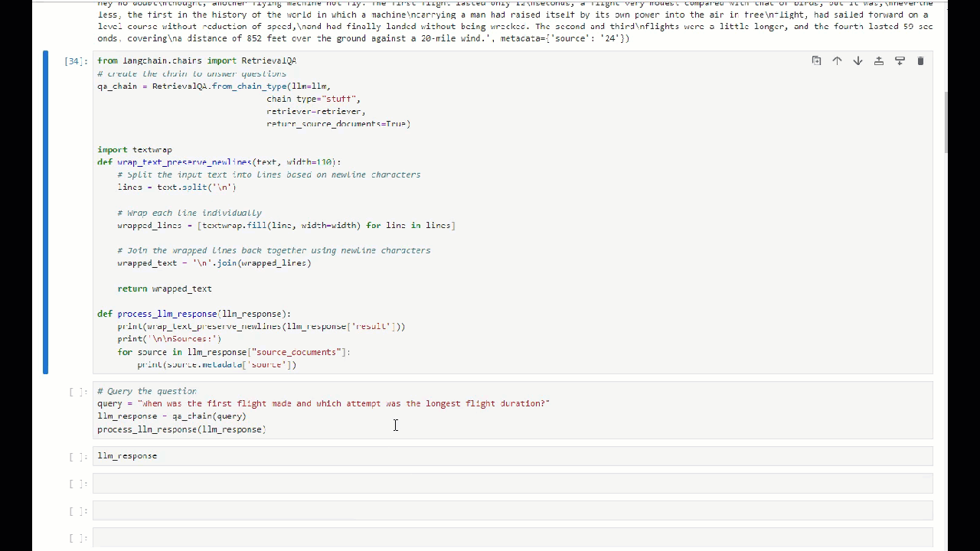Image resolution: width=980 pixels, height=551 pixels.
Task: Click the 'return_source_documents=True)' line
Action: pos(338,124)
